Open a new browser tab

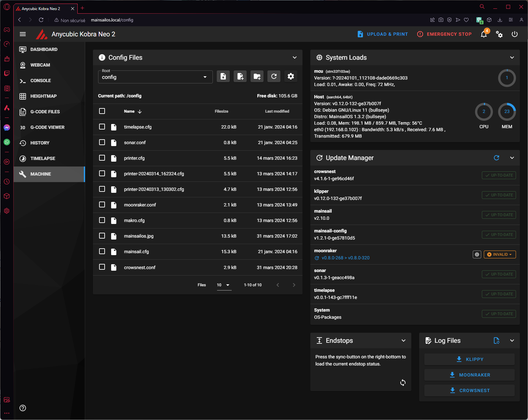tap(83, 8)
